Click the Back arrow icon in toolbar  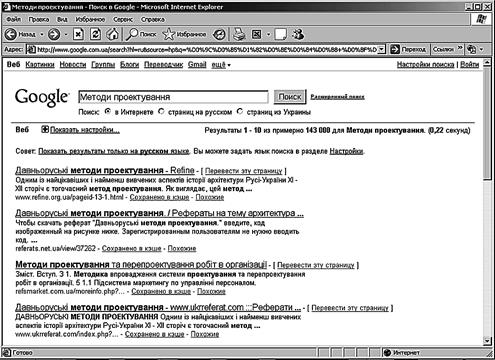tap(11, 34)
